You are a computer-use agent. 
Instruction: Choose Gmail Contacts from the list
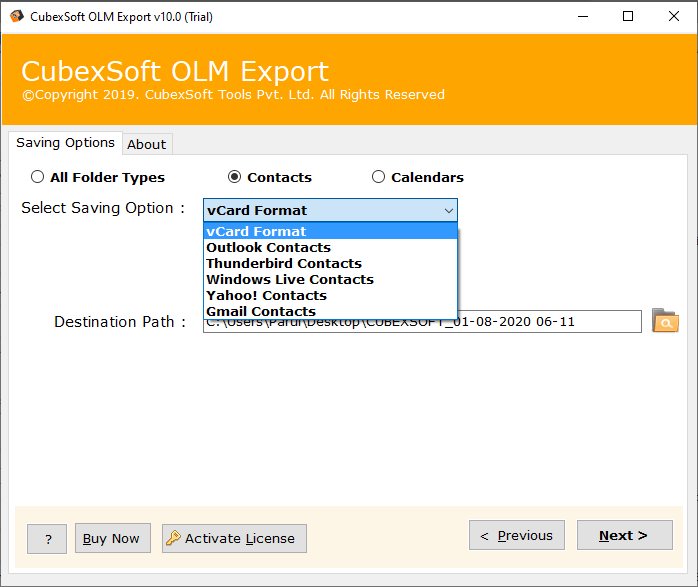330,311
